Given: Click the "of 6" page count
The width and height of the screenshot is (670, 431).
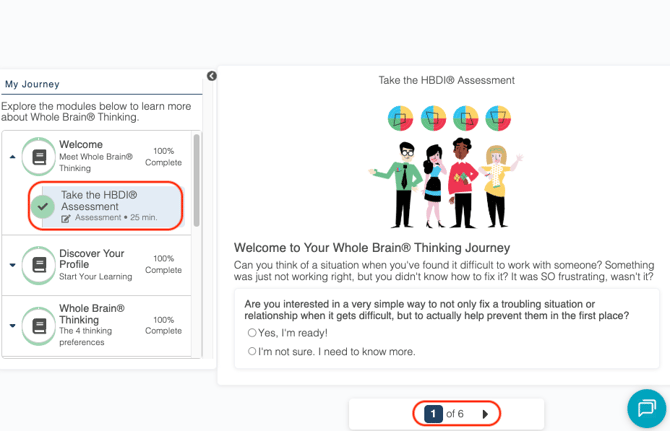Looking at the screenshot, I should [x=455, y=414].
